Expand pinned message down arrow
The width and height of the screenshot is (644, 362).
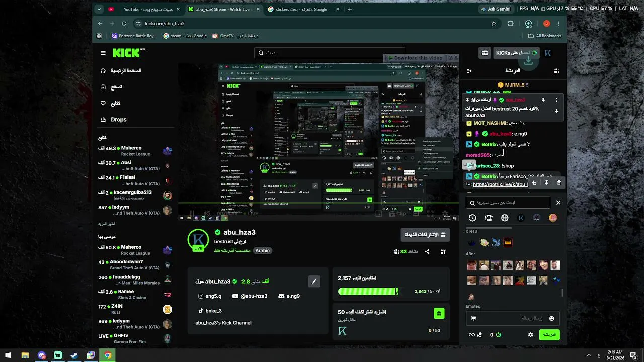point(556,111)
